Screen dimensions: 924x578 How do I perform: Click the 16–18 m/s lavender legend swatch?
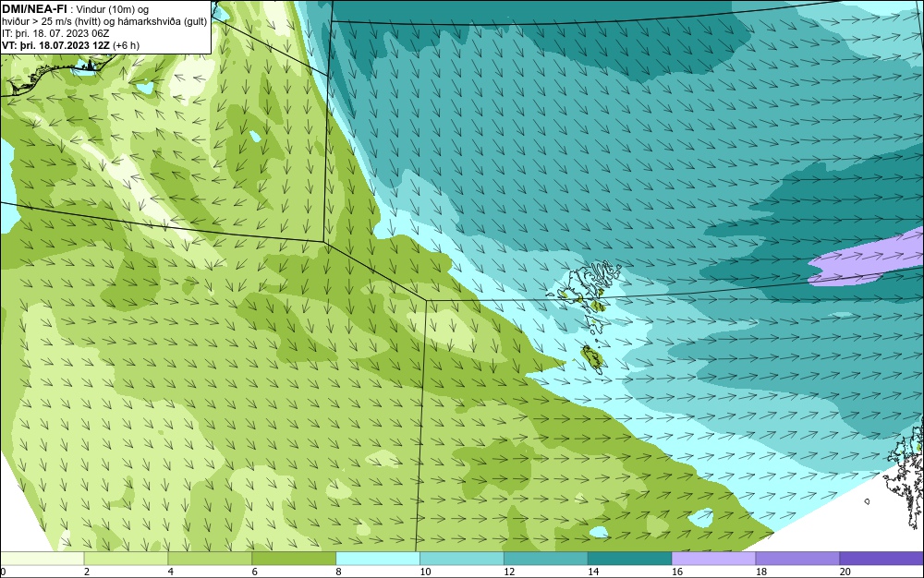point(713,558)
